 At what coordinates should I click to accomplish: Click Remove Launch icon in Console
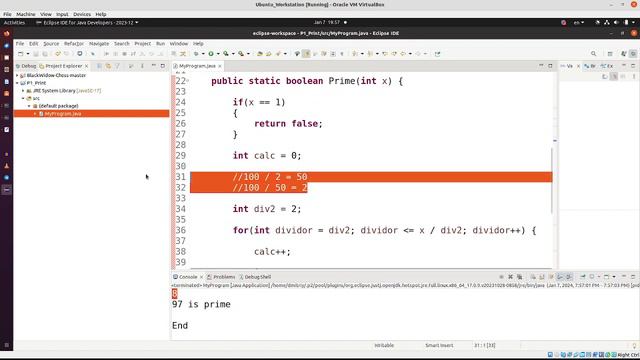pyautogui.click(x=510, y=277)
